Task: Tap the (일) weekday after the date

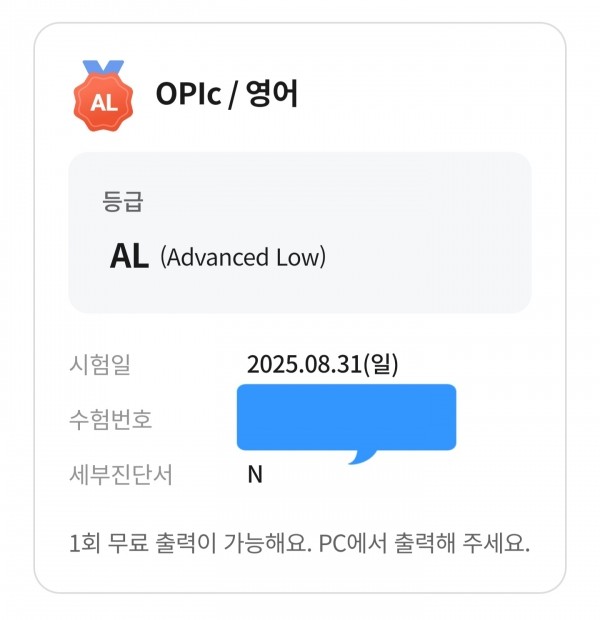Action: click(x=380, y=364)
